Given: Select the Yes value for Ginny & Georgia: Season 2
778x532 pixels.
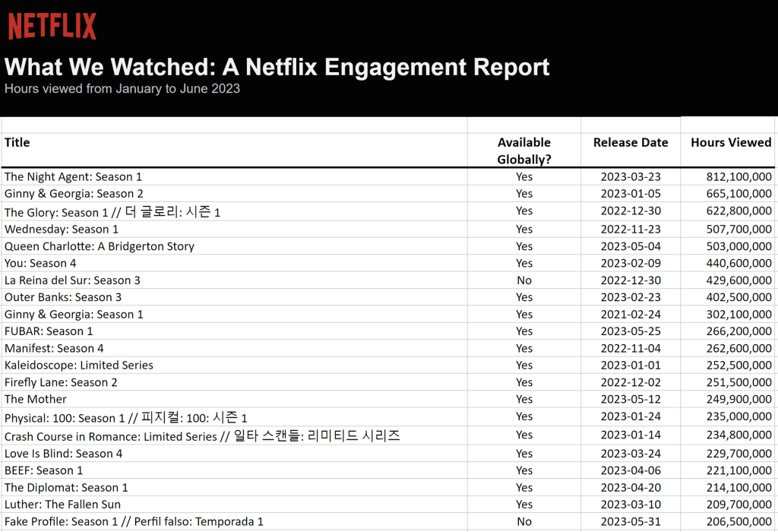Looking at the screenshot, I should coord(524,194).
